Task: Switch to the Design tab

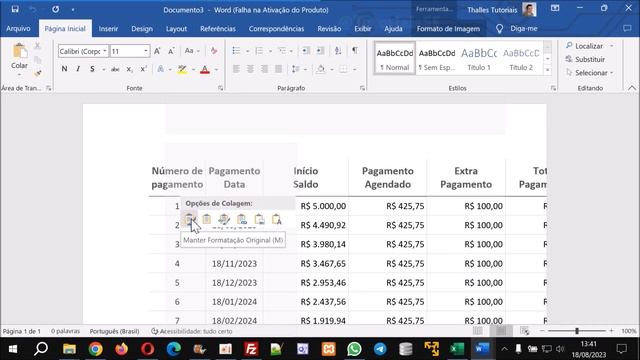Action: (142, 29)
